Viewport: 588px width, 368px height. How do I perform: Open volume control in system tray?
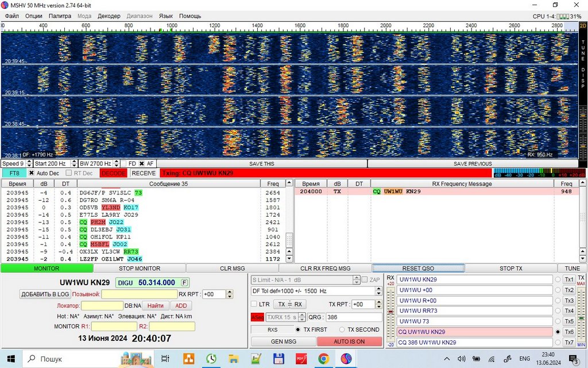coord(462,359)
